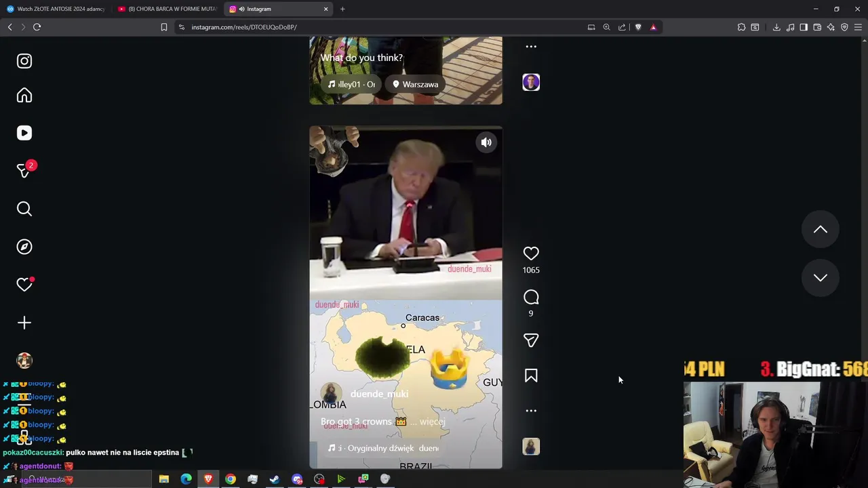Open Notifications heart in sidebar
The height and width of the screenshot is (488, 868).
click(x=24, y=285)
